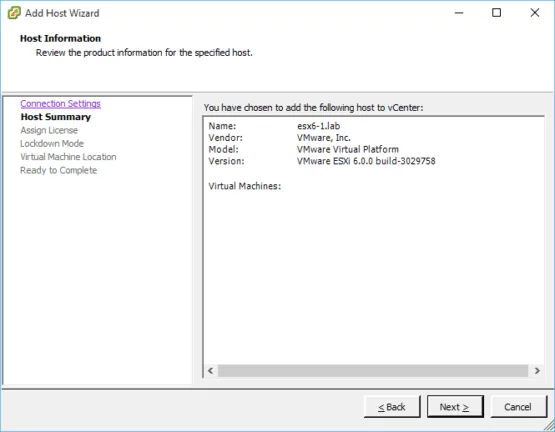
Task: Click the Virtual Machines: label
Action: click(245, 186)
